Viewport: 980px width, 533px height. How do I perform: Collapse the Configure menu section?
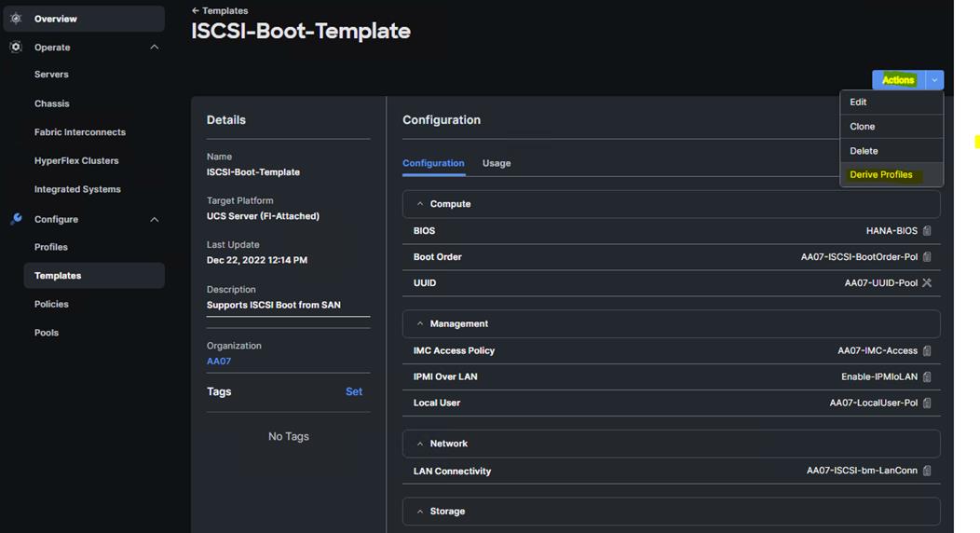click(155, 219)
